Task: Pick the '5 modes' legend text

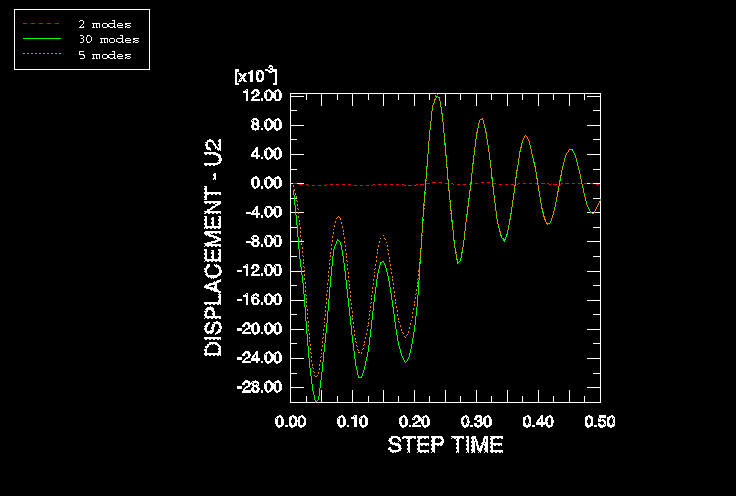Action: pos(104,55)
